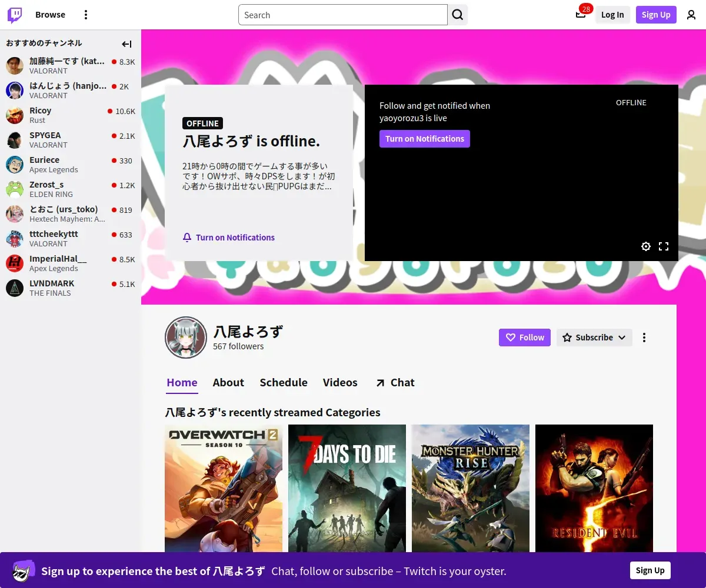706x588 pixels.
Task: Open tttcheekyttt channel avatar
Action: (15, 239)
